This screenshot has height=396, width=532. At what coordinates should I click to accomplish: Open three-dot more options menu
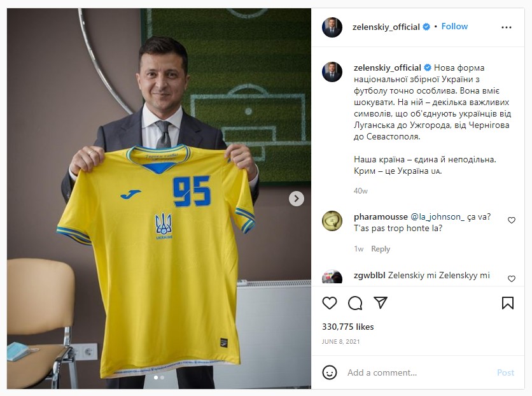(x=506, y=27)
